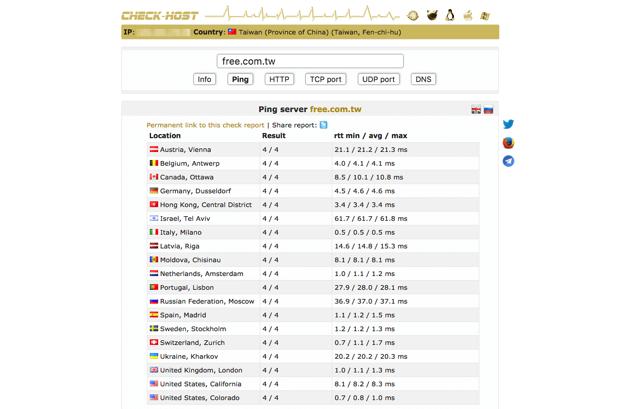Click the small Twitter share report icon
Viewport: 639px width, 409px height.
323,125
